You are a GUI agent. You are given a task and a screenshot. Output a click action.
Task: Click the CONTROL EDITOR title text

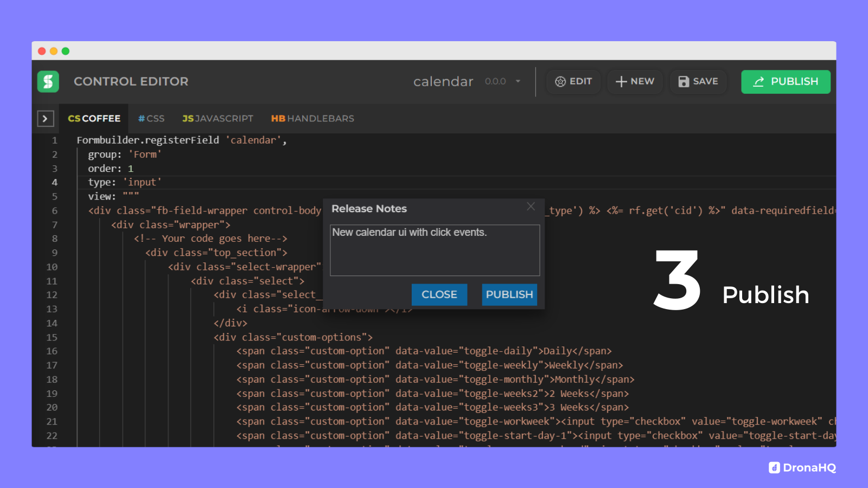[131, 81]
